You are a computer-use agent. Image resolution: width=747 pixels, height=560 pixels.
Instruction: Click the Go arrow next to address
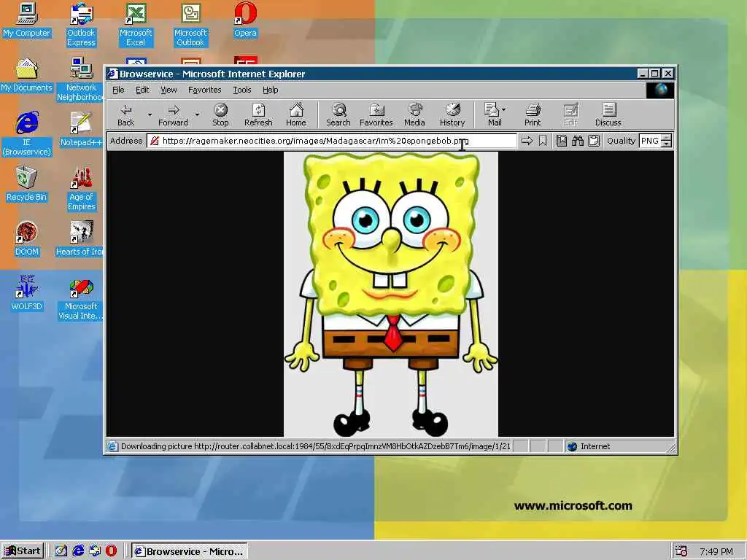click(x=527, y=141)
